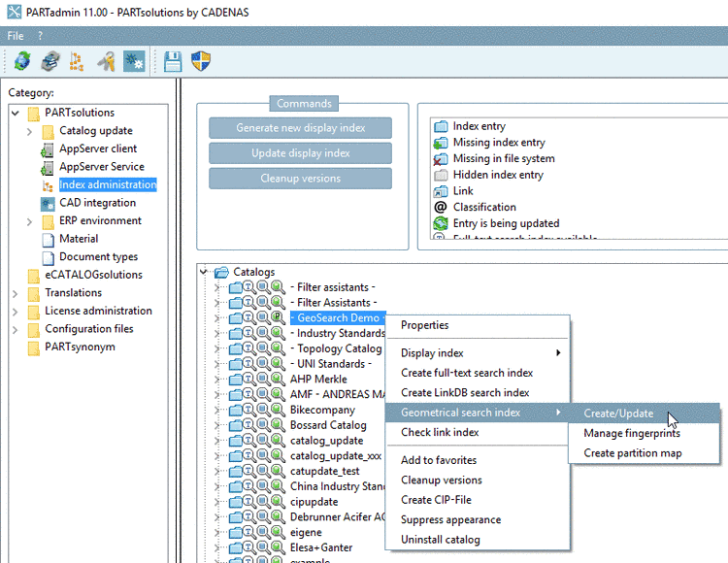Click the security shield toolbar icon

201,62
